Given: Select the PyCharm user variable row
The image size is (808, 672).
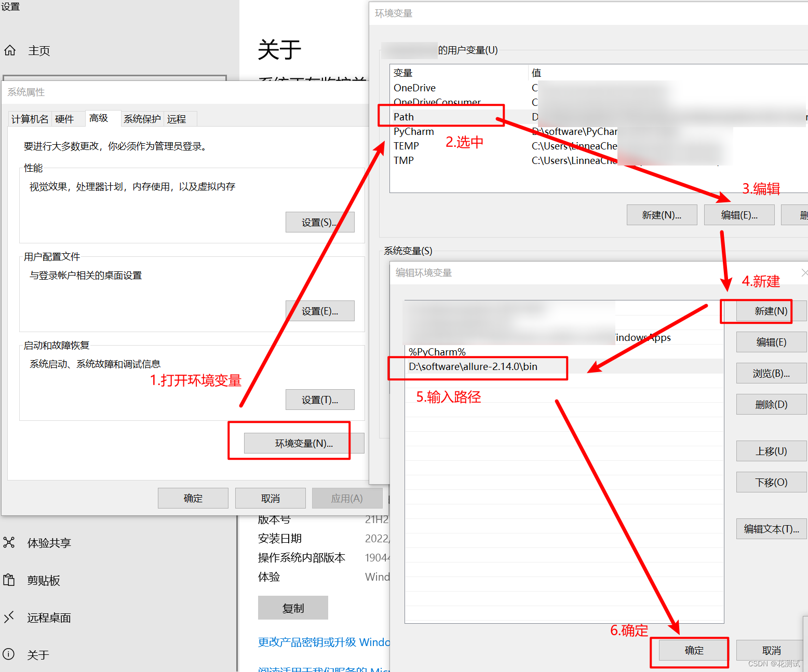Looking at the screenshot, I should click(x=598, y=131).
